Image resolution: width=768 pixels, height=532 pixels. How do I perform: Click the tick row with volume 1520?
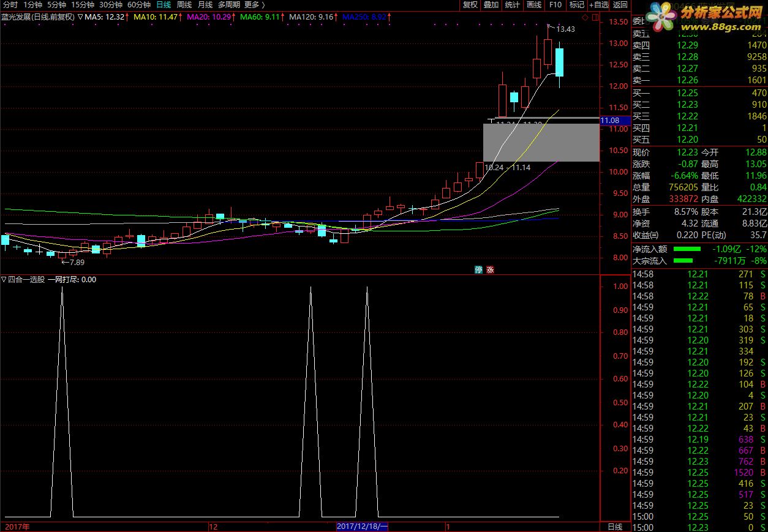point(699,473)
